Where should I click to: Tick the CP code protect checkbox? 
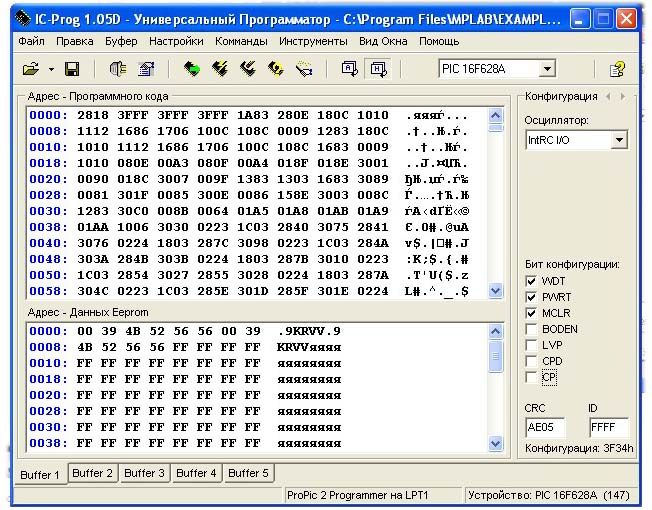pos(531,377)
